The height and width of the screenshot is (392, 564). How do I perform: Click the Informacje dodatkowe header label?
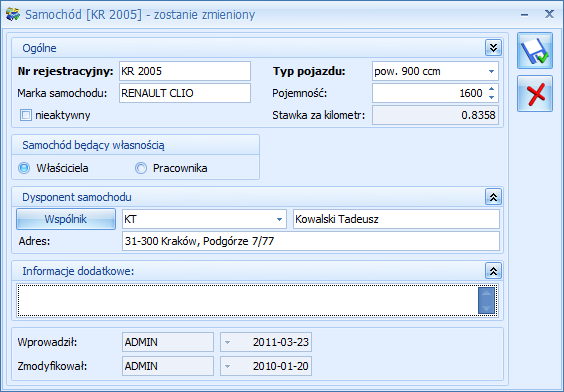[x=78, y=271]
